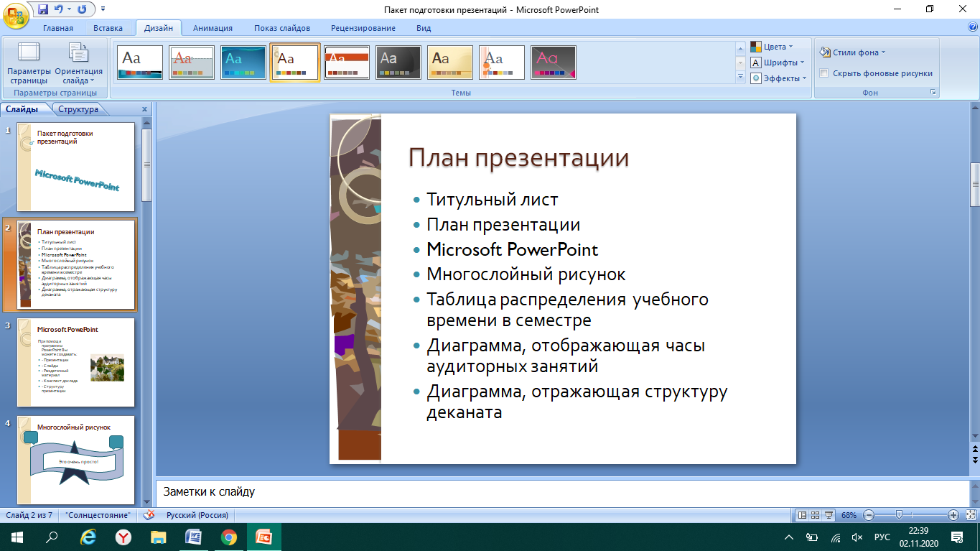Click bullet Многослойный рисунок on the slide
Screen dimensions: 980x551
click(x=526, y=274)
